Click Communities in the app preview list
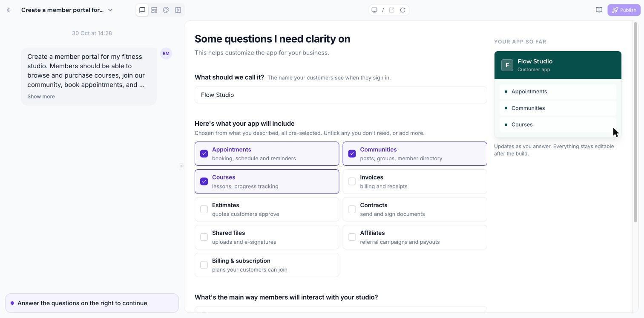This screenshot has height=318, width=644. [558, 108]
